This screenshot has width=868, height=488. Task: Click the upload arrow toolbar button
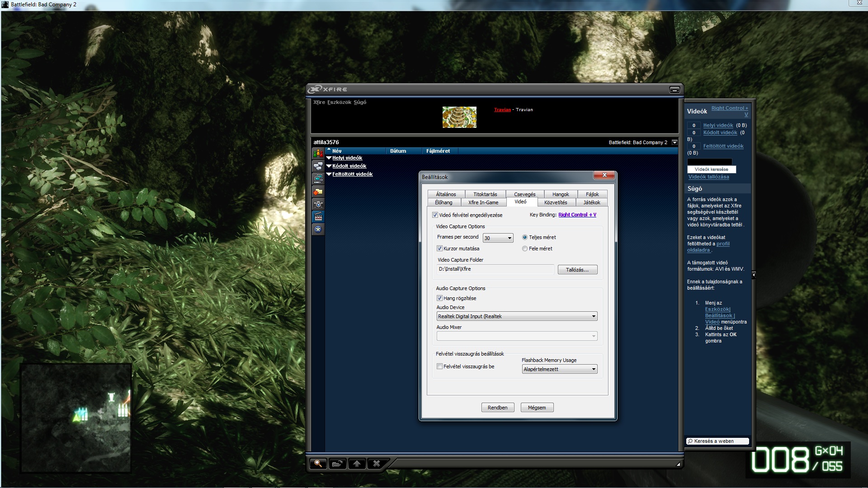357,464
